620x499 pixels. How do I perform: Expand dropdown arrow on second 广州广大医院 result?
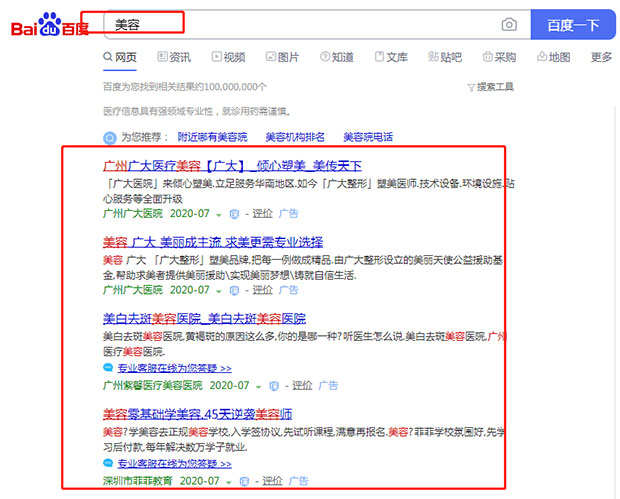click(219, 291)
